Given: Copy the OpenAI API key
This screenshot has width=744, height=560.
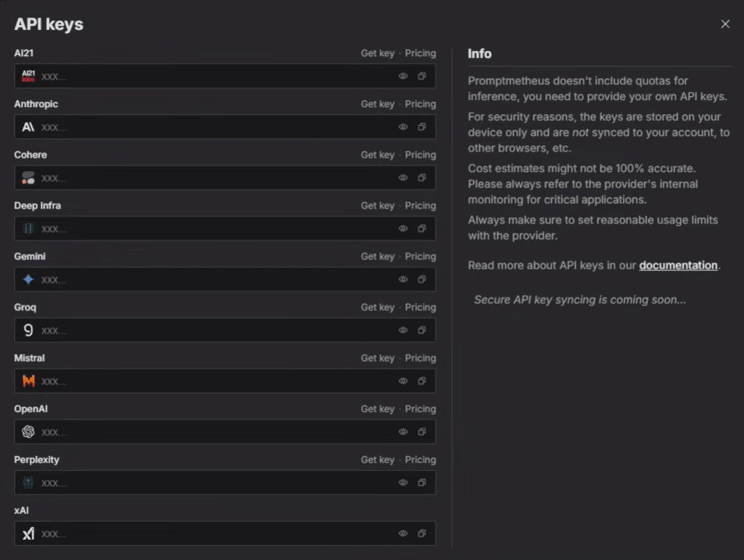Looking at the screenshot, I should 422,431.
